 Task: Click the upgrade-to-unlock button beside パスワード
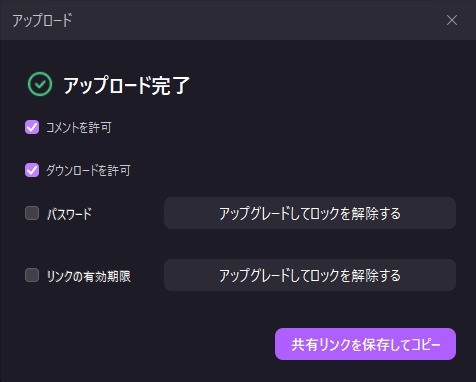pyautogui.click(x=310, y=213)
